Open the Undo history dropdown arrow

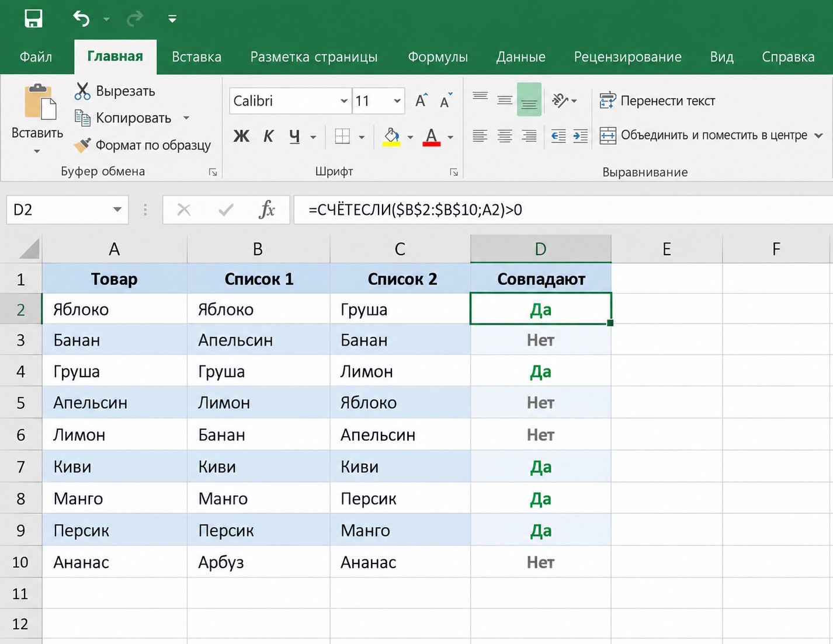tap(106, 19)
